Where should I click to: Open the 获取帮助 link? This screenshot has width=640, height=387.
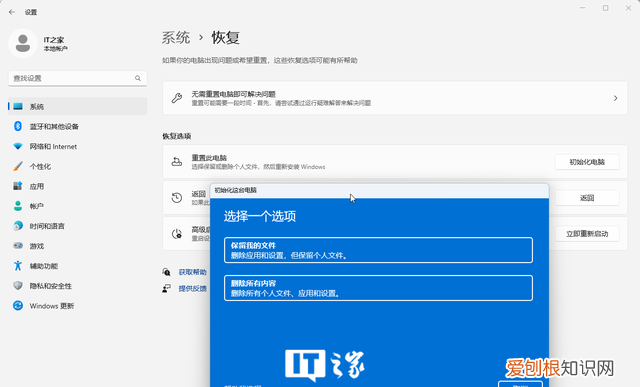(192, 272)
